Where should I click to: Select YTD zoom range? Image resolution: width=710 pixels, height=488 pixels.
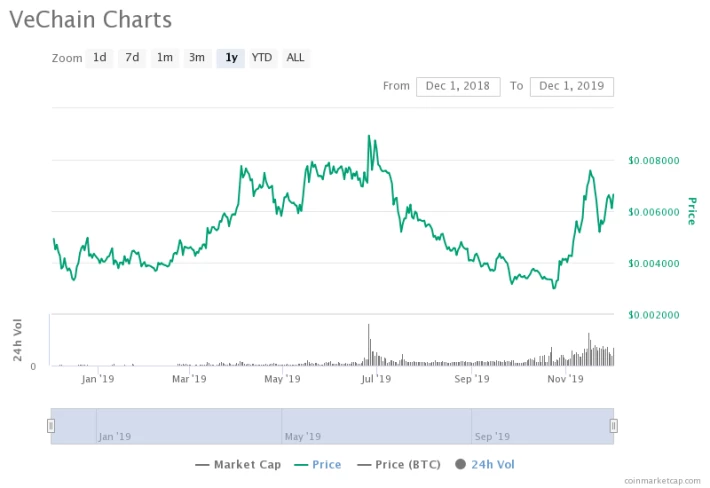point(262,58)
